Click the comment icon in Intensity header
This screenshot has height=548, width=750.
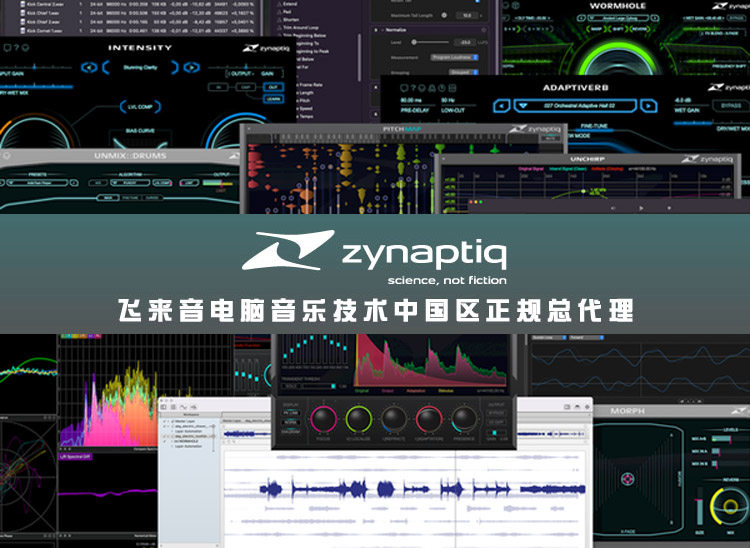[7, 48]
